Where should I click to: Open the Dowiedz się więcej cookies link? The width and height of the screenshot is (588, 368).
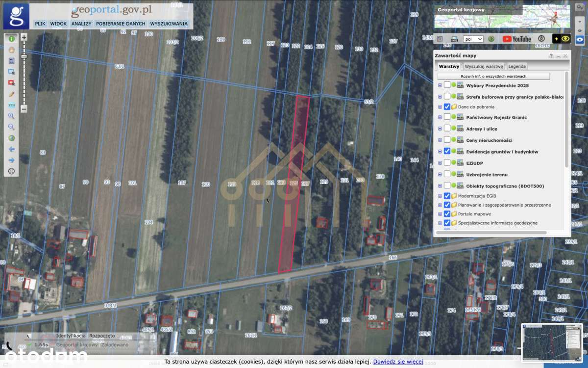(398, 362)
